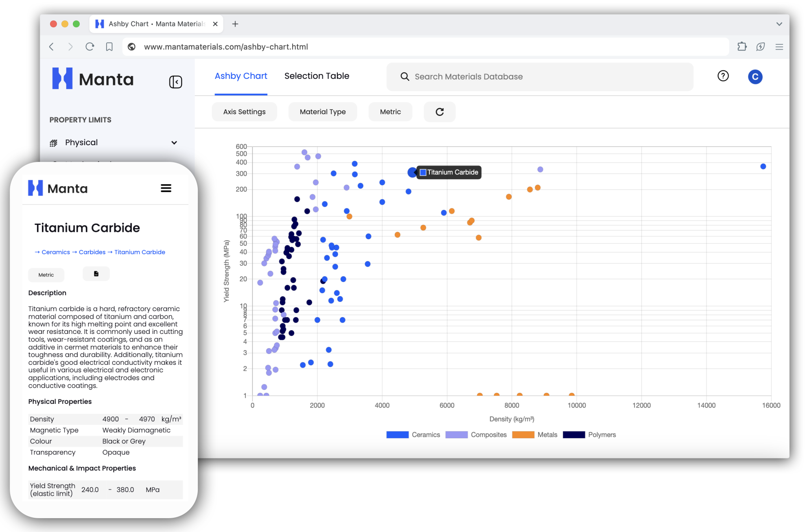The height and width of the screenshot is (532, 805).
Task: Select the Ashby Chart • Manta browser tab
Action: (157, 24)
